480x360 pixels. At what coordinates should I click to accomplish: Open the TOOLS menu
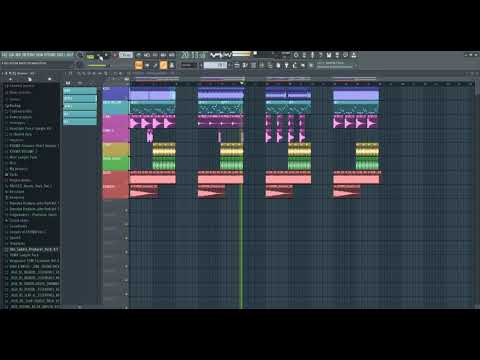(x=61, y=55)
